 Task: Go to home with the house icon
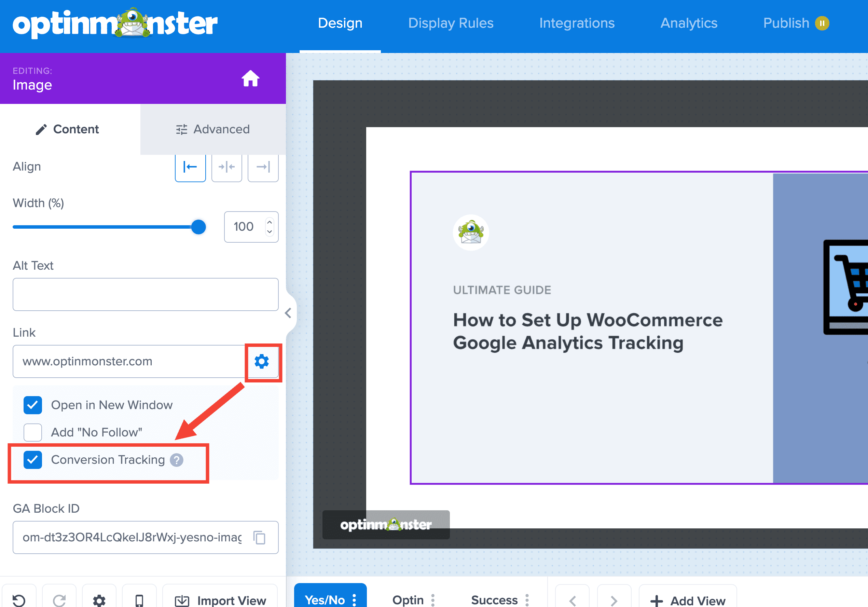250,79
